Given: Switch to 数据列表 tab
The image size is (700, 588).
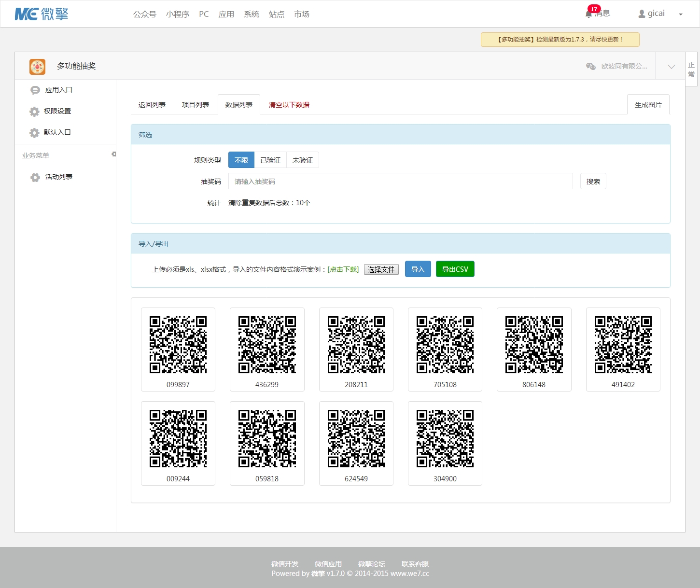Looking at the screenshot, I should [x=239, y=105].
